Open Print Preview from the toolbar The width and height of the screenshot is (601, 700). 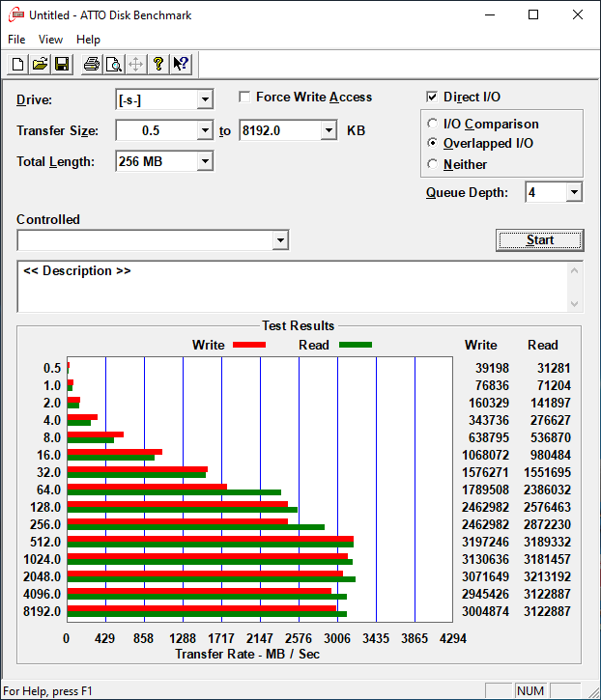113,65
